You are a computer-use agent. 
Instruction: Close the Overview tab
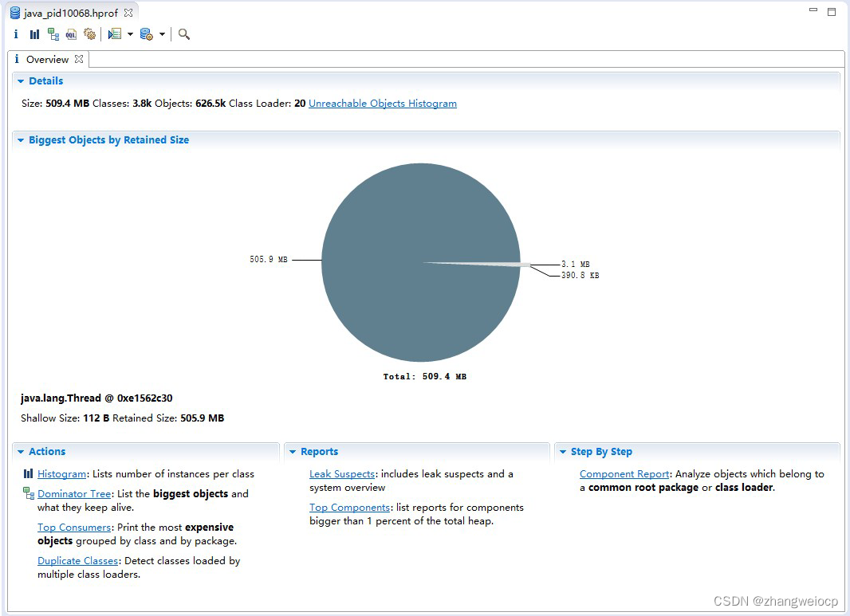(79, 59)
